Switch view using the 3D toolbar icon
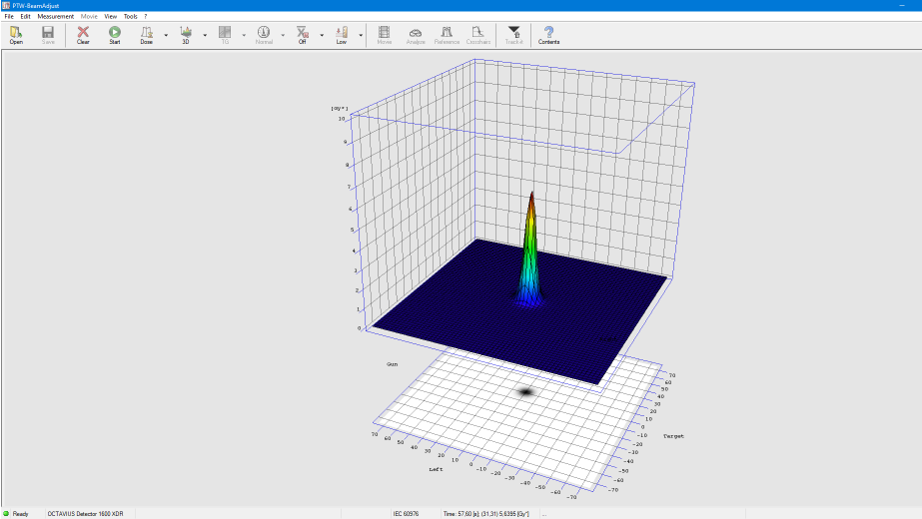Screen dimensions: 922x519 186,35
